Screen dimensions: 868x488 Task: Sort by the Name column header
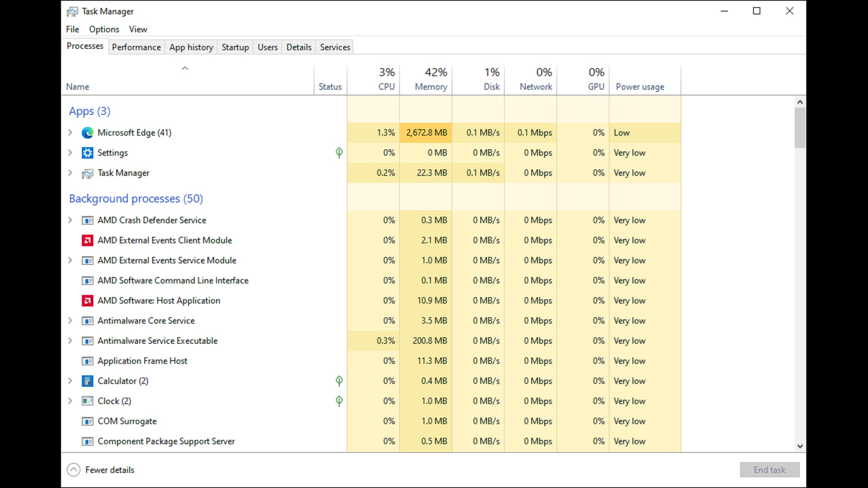tap(188, 80)
